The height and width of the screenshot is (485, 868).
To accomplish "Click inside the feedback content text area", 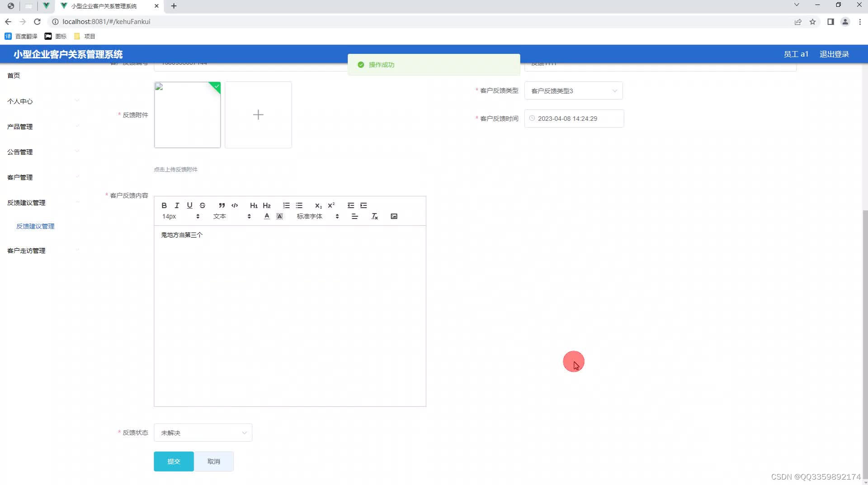I will point(290,316).
